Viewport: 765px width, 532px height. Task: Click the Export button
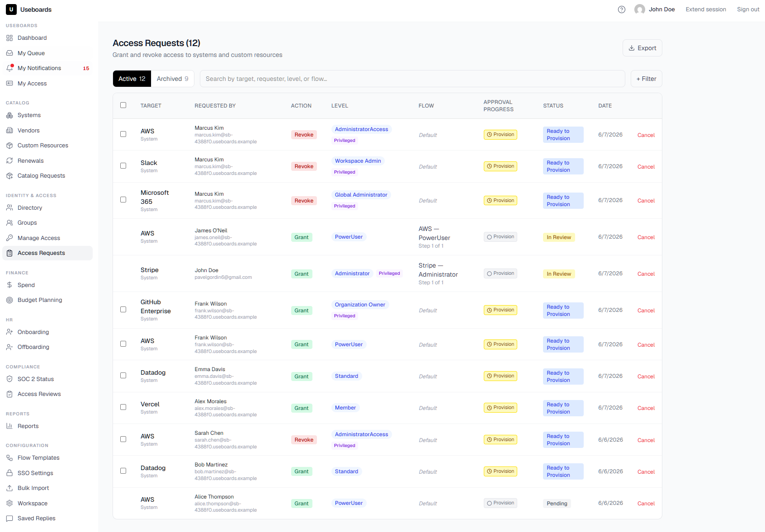642,48
